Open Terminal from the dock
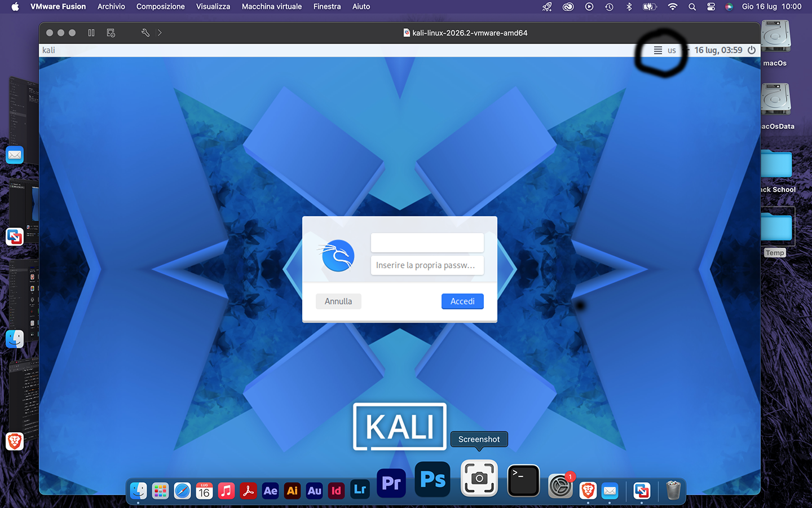 (x=523, y=480)
